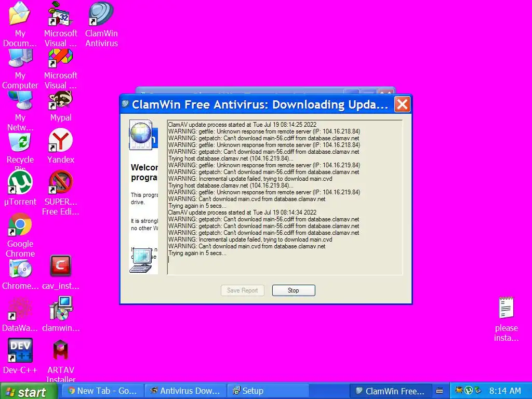Close the ClamWin Downloading Update dialog

pos(402,104)
